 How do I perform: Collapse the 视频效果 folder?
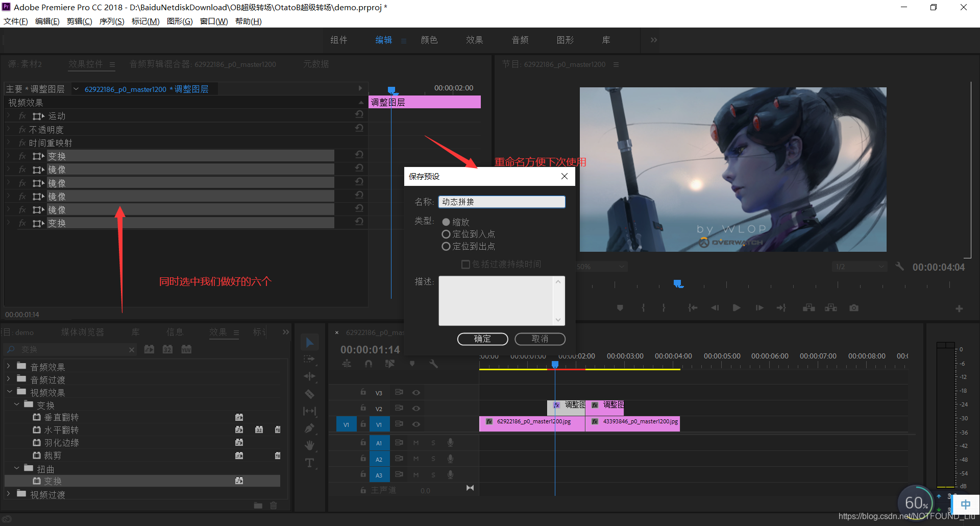pyautogui.click(x=9, y=392)
